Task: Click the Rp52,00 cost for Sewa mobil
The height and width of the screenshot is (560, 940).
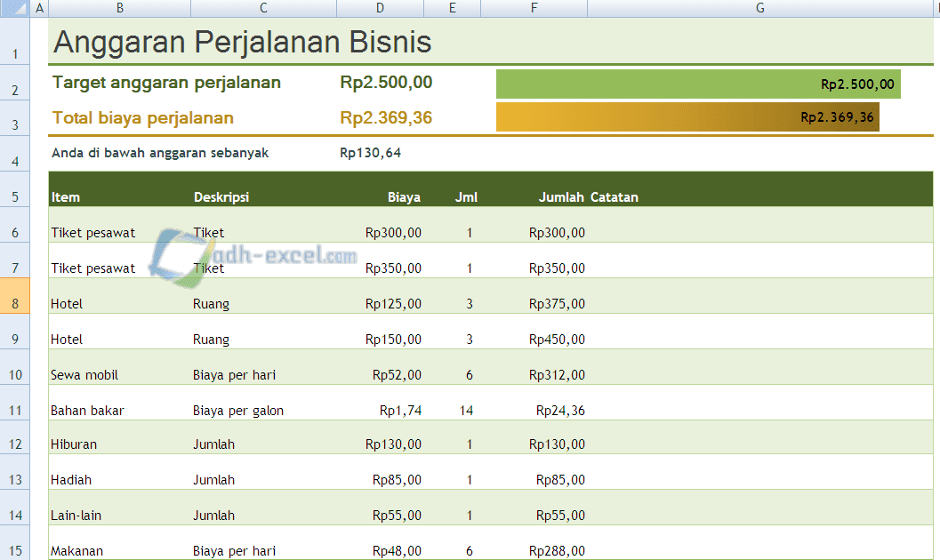Action: (x=396, y=374)
